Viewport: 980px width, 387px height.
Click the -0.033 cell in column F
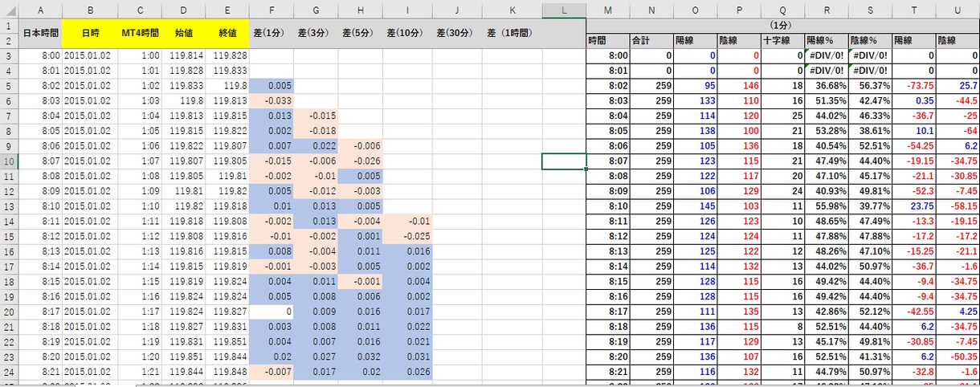[x=272, y=100]
